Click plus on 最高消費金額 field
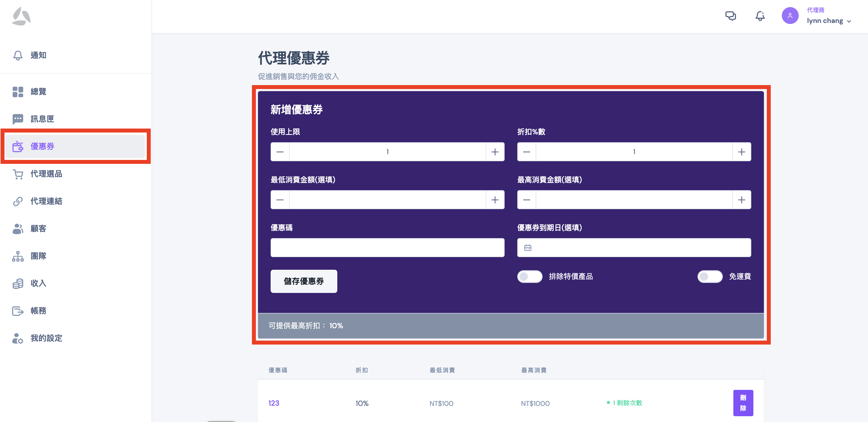The width and height of the screenshot is (868, 422). 741,200
